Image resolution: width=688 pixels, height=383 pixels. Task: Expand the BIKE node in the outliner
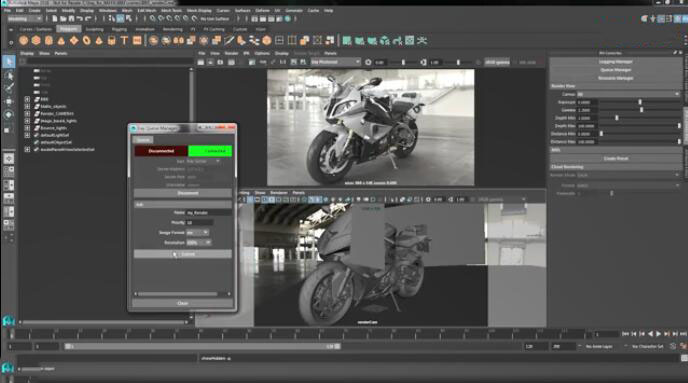pyautogui.click(x=27, y=100)
